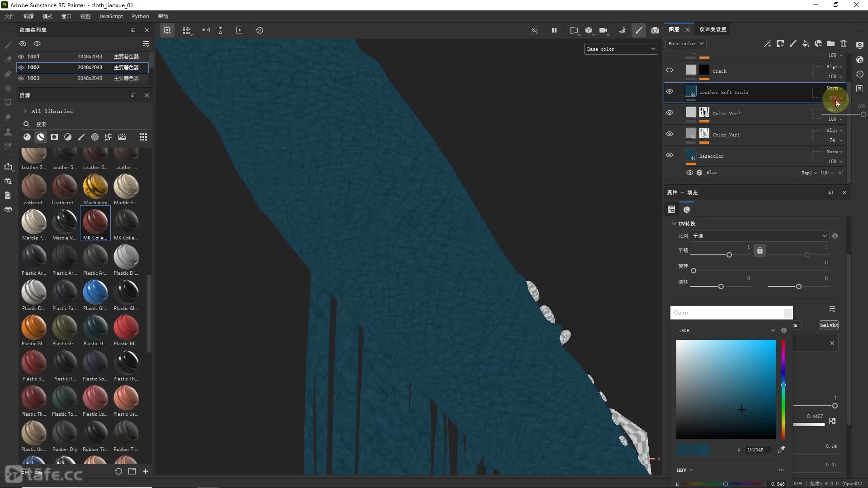Expand the All libraries tree
This screenshot has height=488, width=868.
coord(25,111)
